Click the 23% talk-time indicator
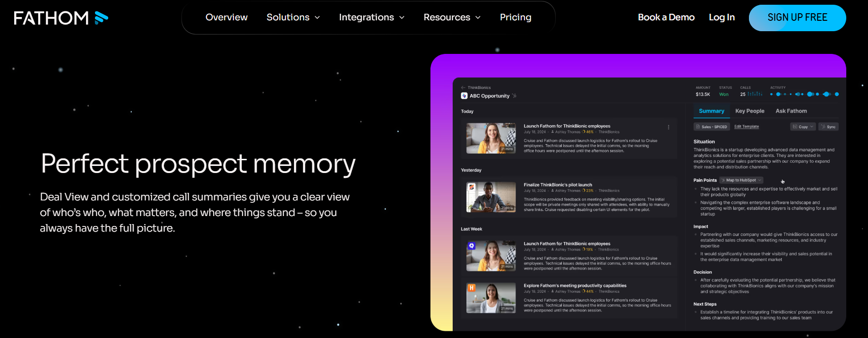The image size is (868, 338). tap(588, 191)
